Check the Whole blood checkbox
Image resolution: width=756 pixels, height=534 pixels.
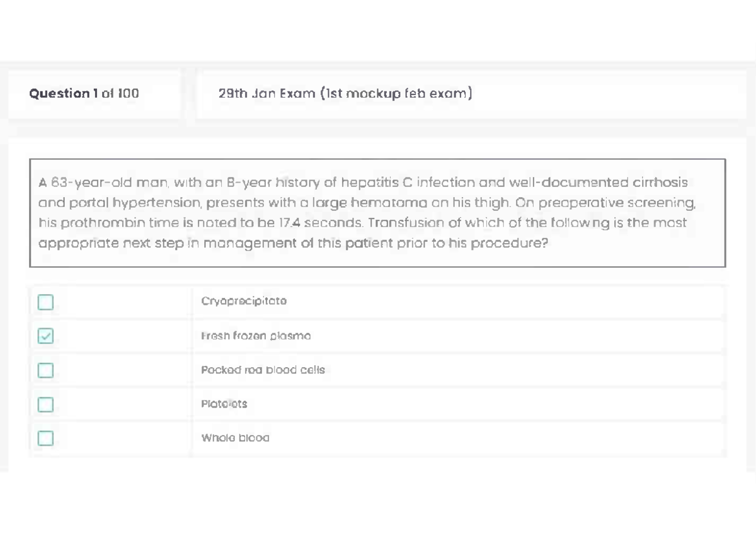coord(45,438)
